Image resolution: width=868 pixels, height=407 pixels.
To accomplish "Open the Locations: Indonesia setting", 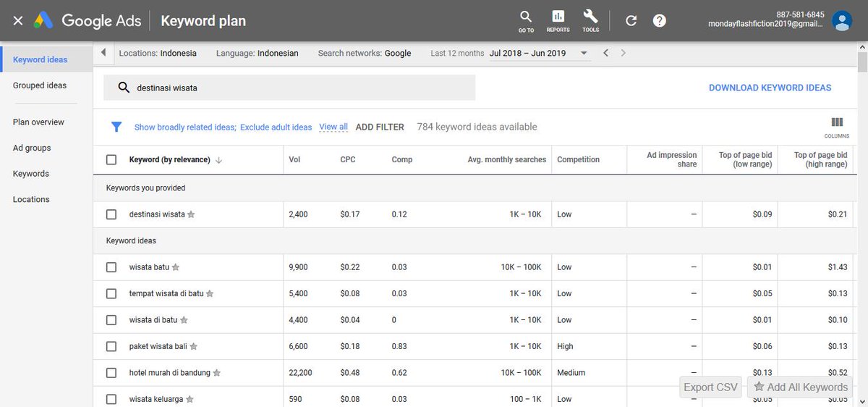I will (158, 53).
